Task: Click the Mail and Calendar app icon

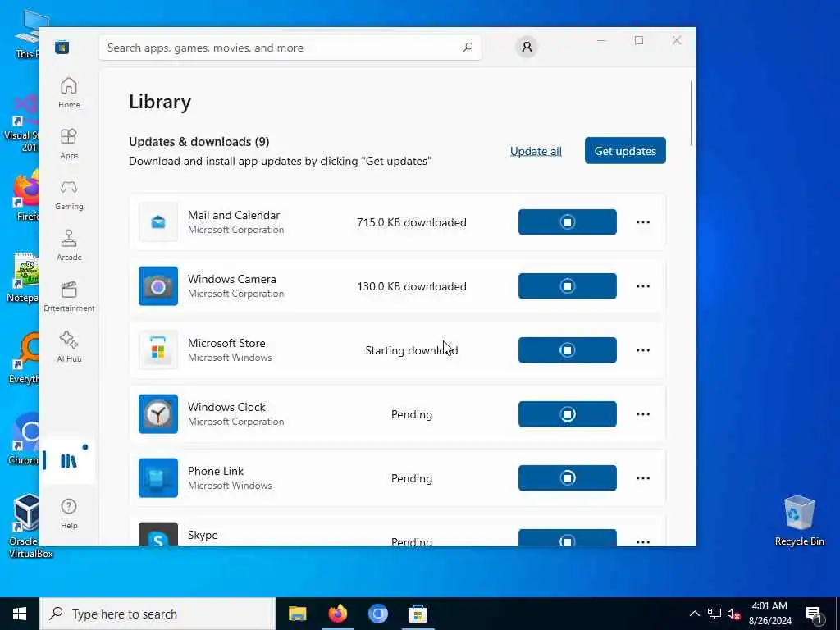Action: pyautogui.click(x=158, y=221)
